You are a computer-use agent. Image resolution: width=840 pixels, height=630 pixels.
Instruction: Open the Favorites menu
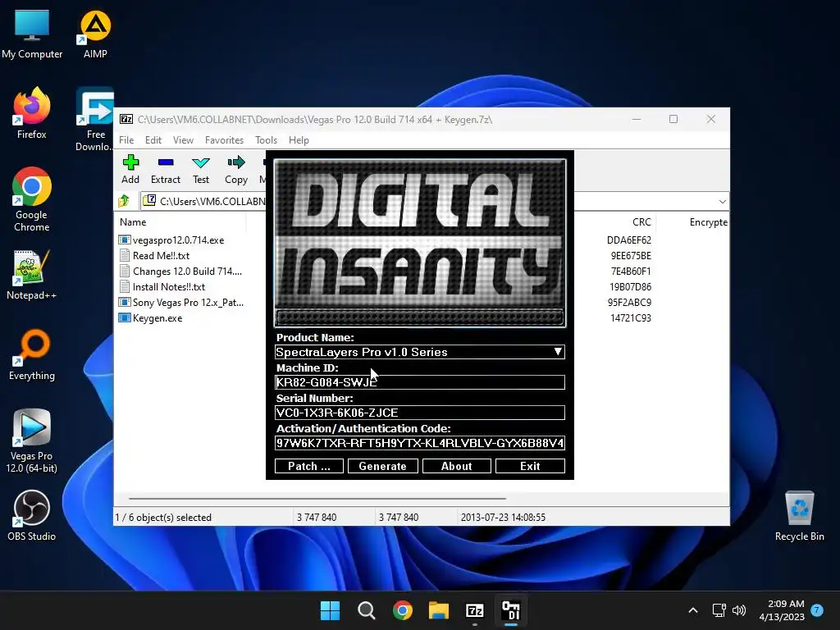[x=224, y=140]
